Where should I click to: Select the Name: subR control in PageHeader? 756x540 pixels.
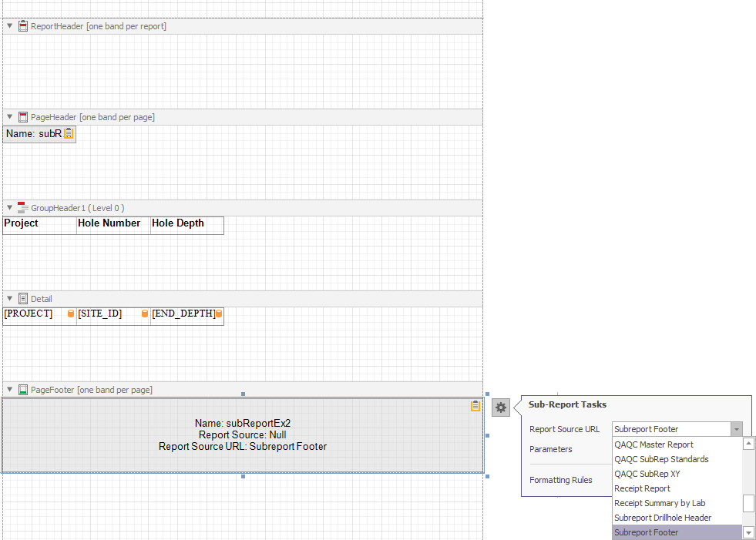(39, 134)
